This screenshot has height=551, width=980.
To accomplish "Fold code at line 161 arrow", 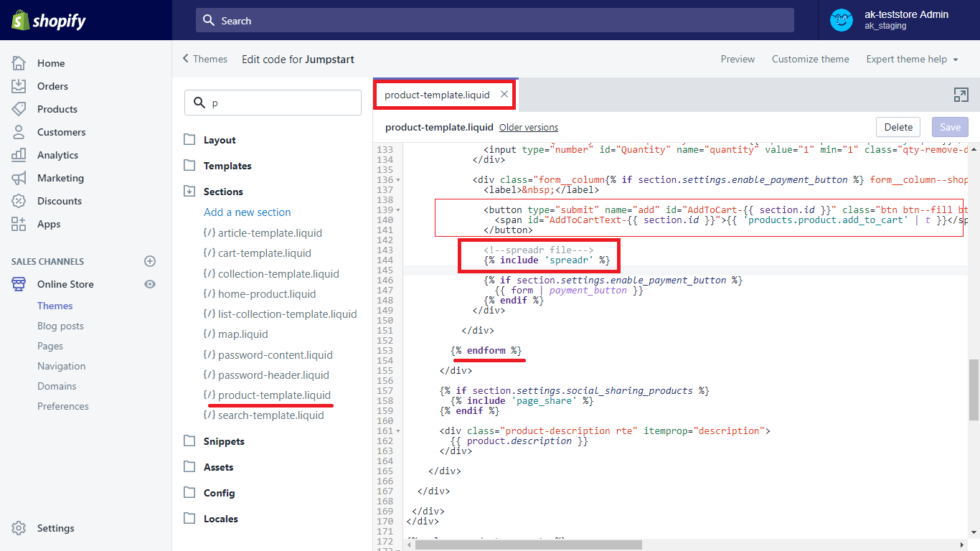I will tap(398, 431).
